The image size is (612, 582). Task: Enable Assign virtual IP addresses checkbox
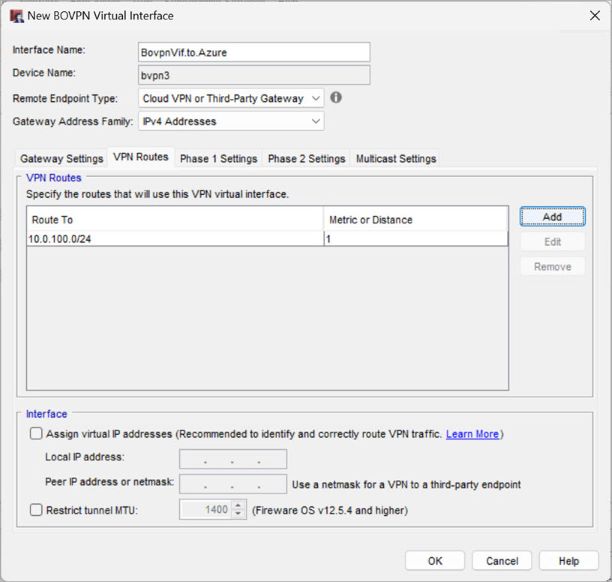pyautogui.click(x=36, y=434)
